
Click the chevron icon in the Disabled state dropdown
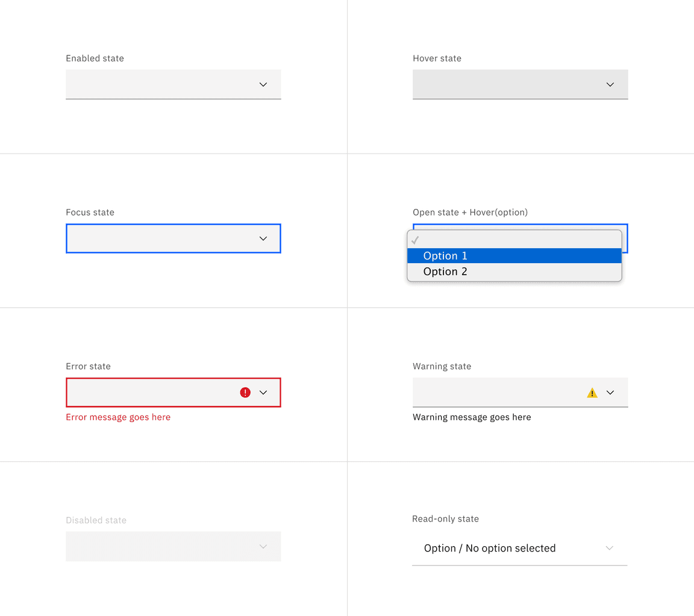point(263,546)
